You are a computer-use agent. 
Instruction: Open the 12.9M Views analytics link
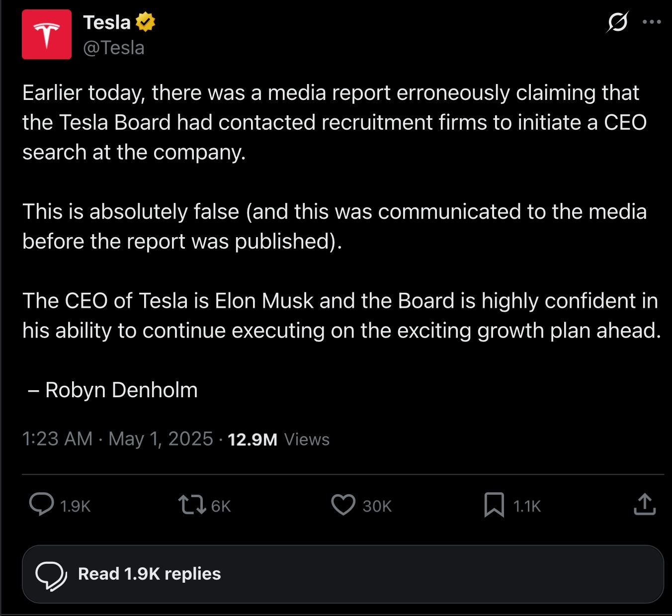coord(278,440)
